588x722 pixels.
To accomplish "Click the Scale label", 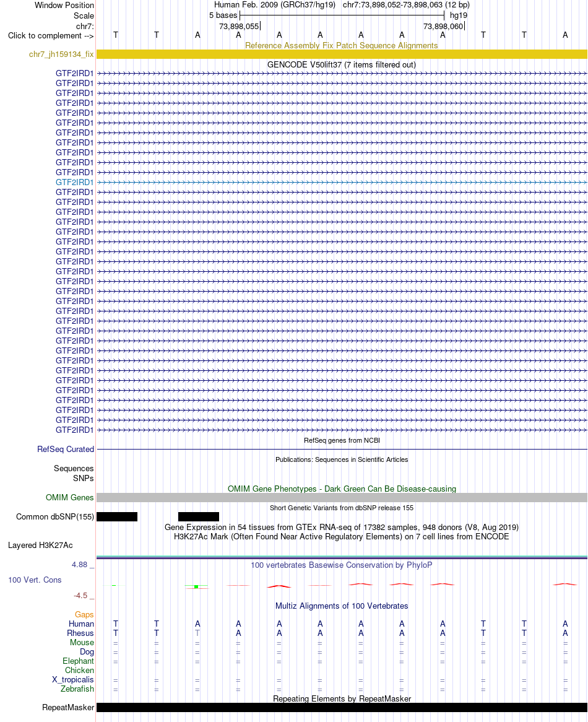I will pyautogui.click(x=84, y=16).
